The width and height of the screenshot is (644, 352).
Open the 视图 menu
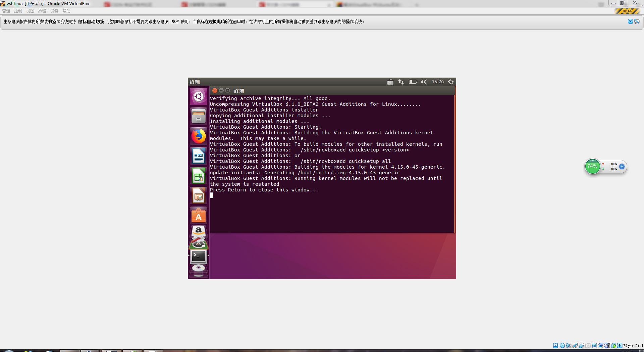click(30, 11)
